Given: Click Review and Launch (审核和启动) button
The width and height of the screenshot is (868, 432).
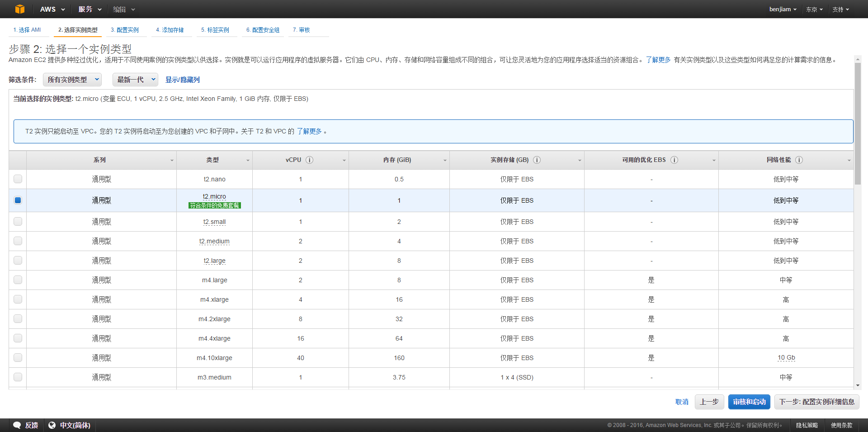Looking at the screenshot, I should pyautogui.click(x=749, y=402).
